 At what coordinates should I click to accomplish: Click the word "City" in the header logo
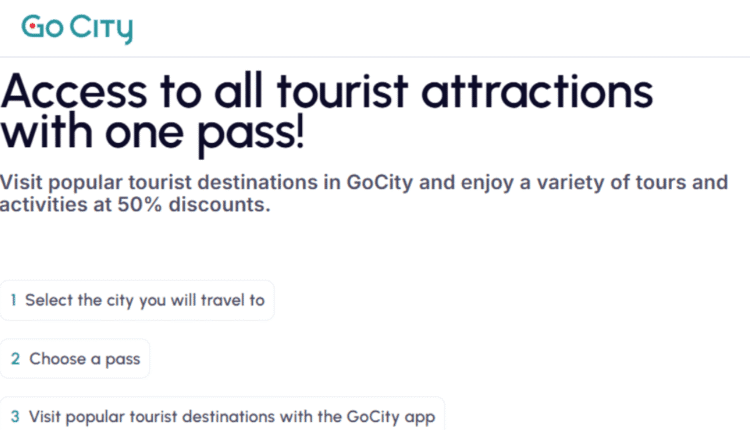pyautogui.click(x=101, y=30)
